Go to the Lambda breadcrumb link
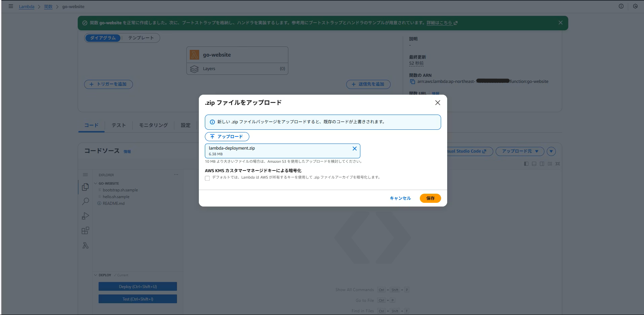644x315 pixels. click(x=27, y=7)
